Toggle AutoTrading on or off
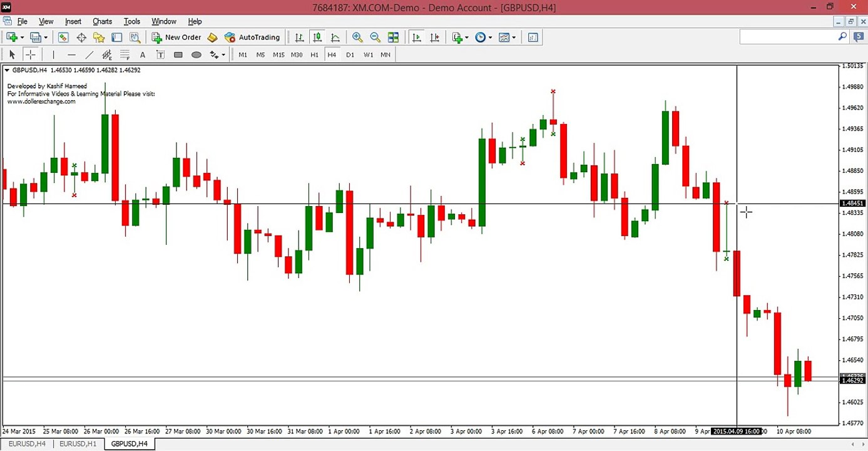The height and width of the screenshot is (451, 868). [252, 38]
